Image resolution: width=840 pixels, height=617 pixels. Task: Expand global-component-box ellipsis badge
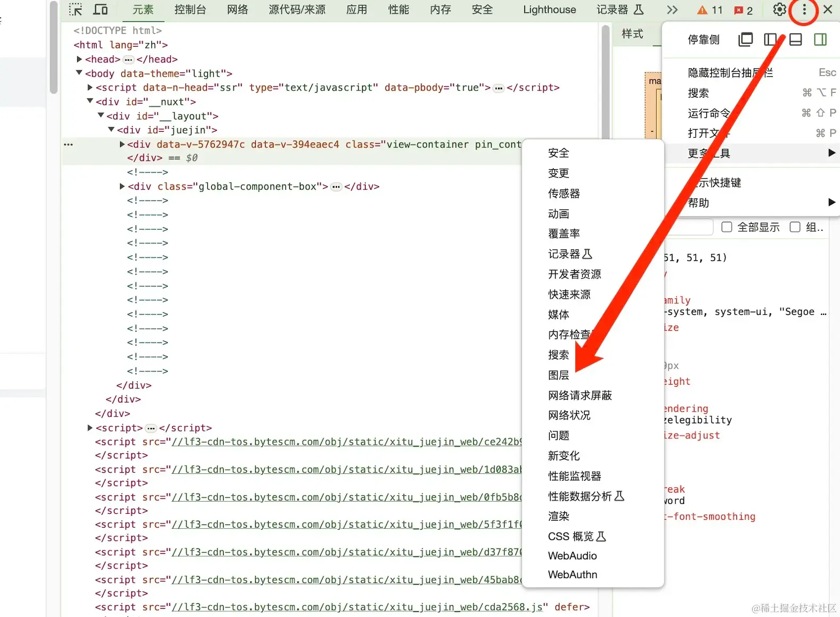[336, 187]
